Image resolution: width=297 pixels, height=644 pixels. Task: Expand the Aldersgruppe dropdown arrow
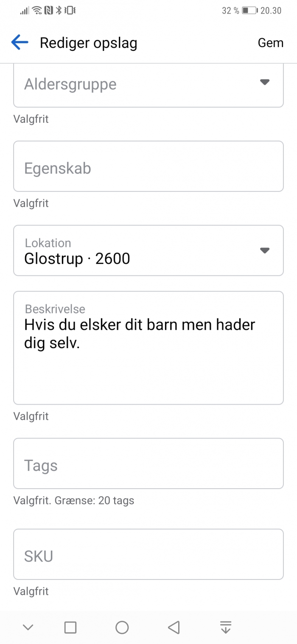point(265,82)
